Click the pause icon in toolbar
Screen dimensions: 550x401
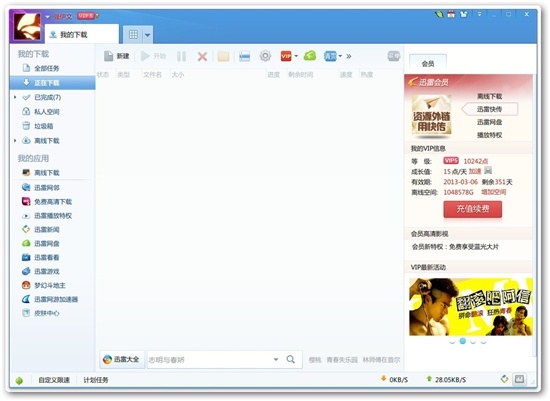point(181,56)
